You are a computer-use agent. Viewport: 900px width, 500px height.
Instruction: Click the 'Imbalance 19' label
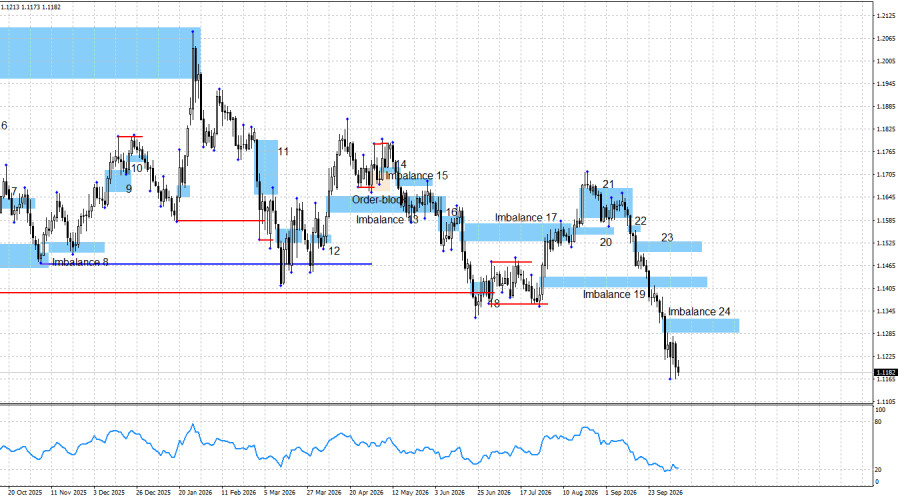tap(614, 294)
